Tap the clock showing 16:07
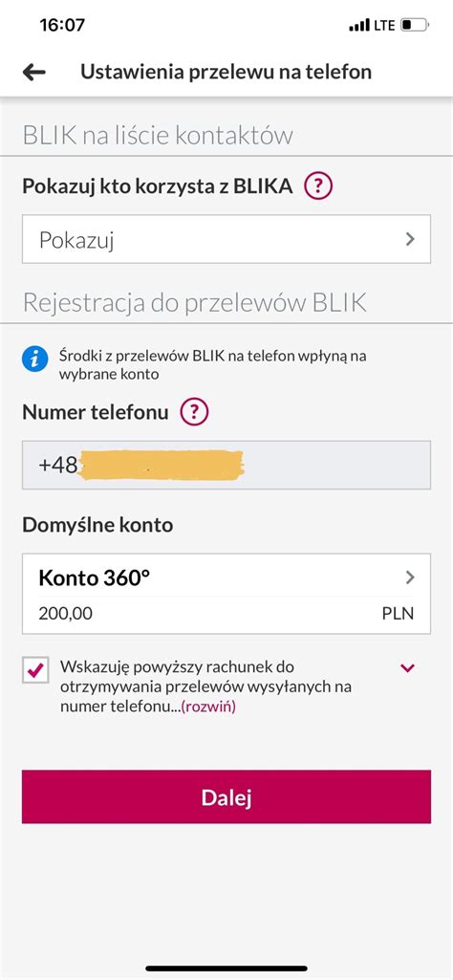Viewport: 453px width, 980px height. coord(62,25)
